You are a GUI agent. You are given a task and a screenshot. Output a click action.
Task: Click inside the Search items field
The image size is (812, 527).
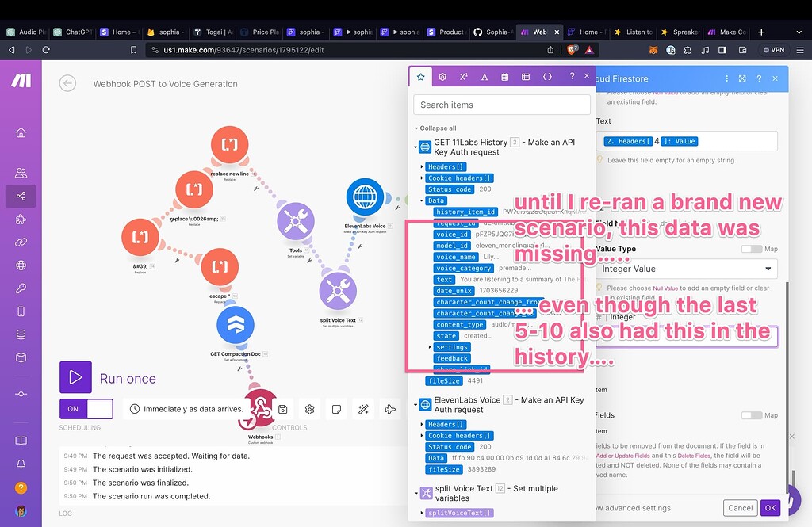[x=501, y=104]
